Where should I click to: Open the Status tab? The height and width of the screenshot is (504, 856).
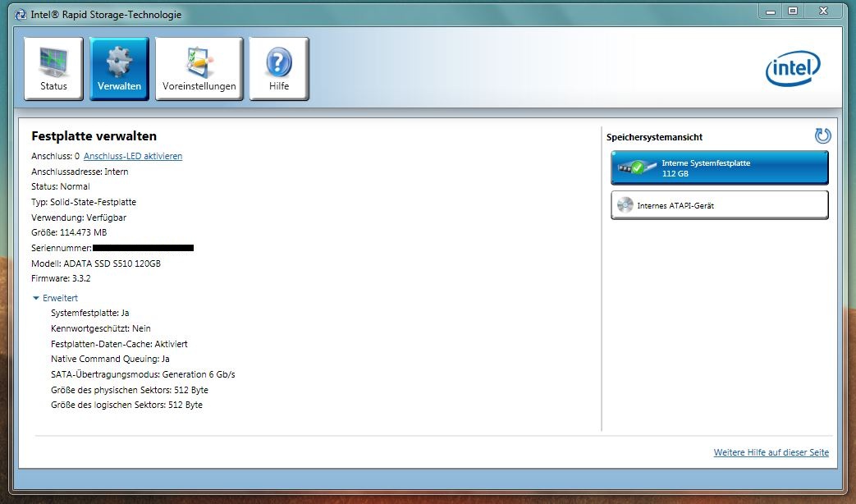pos(53,69)
